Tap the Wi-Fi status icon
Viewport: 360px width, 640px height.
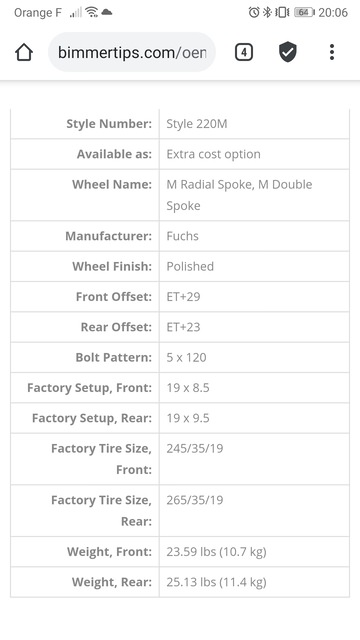pyautogui.click(x=92, y=12)
